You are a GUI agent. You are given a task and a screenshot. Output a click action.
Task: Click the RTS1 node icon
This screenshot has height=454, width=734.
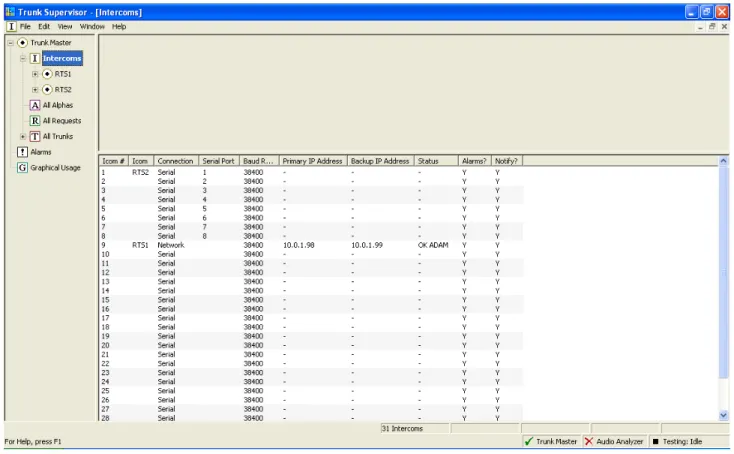pos(47,74)
